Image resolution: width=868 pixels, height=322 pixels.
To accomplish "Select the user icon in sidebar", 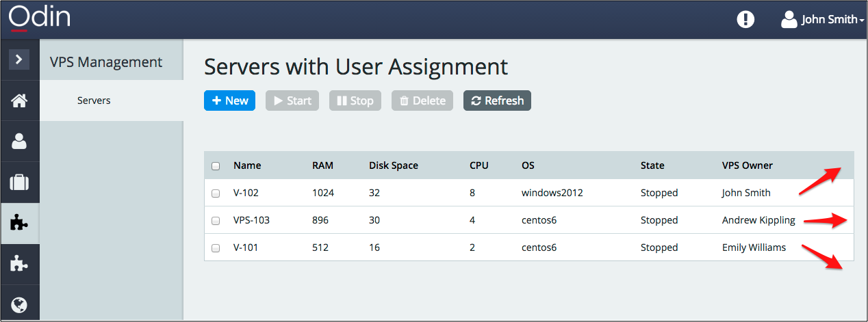I will (19, 142).
